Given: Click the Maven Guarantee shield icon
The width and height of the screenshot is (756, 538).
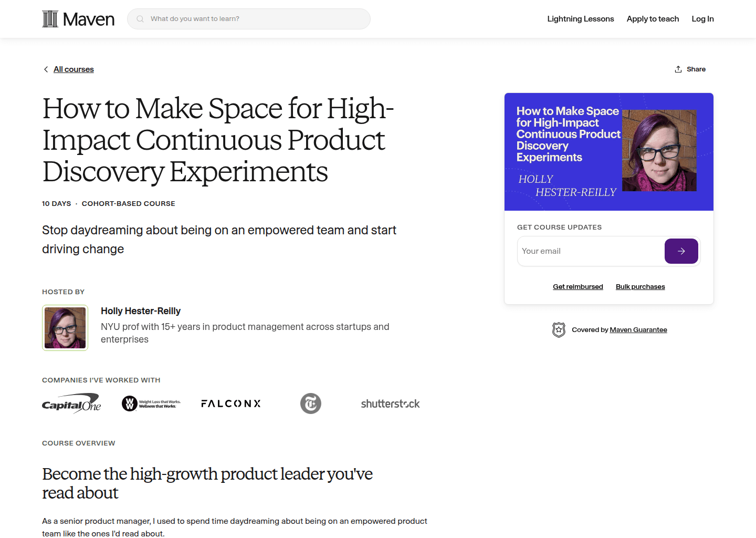Looking at the screenshot, I should pos(559,329).
